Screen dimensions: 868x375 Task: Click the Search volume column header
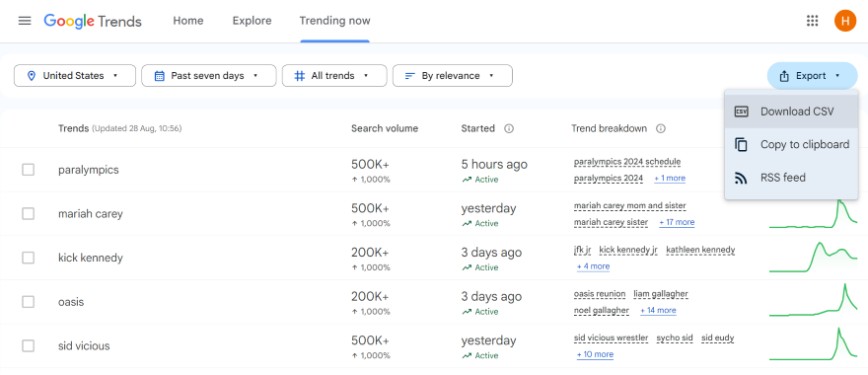385,128
